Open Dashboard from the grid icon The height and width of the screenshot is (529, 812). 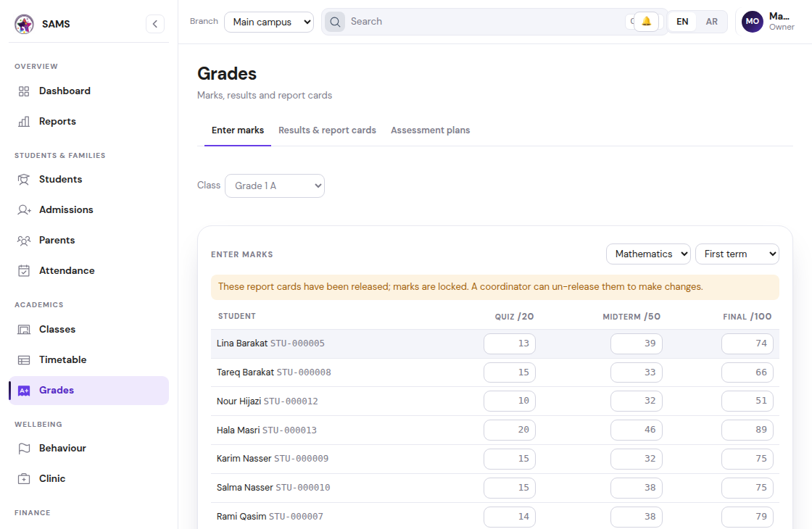click(24, 91)
